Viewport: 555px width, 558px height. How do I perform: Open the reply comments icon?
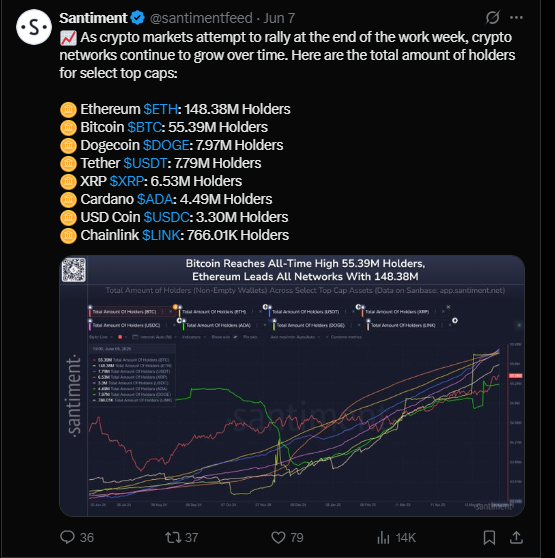tap(67, 537)
